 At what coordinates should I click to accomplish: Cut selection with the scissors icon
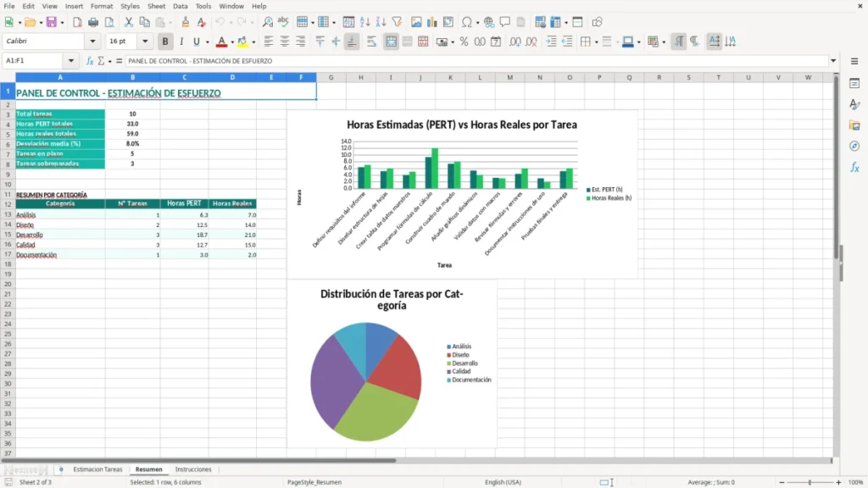pyautogui.click(x=129, y=22)
